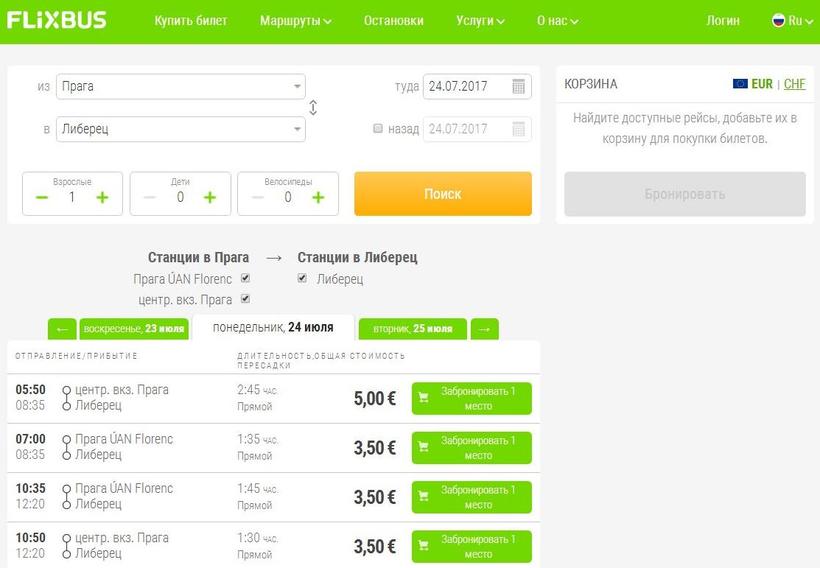Viewport: 820px width, 568px height.
Task: Click the 07:00 departure time
Action: click(x=30, y=439)
